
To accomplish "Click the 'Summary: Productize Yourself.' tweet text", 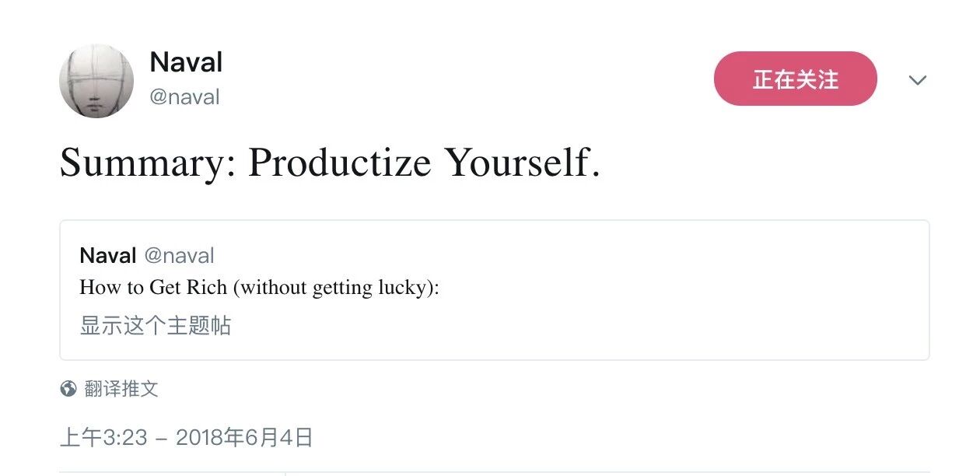I will click(x=330, y=163).
